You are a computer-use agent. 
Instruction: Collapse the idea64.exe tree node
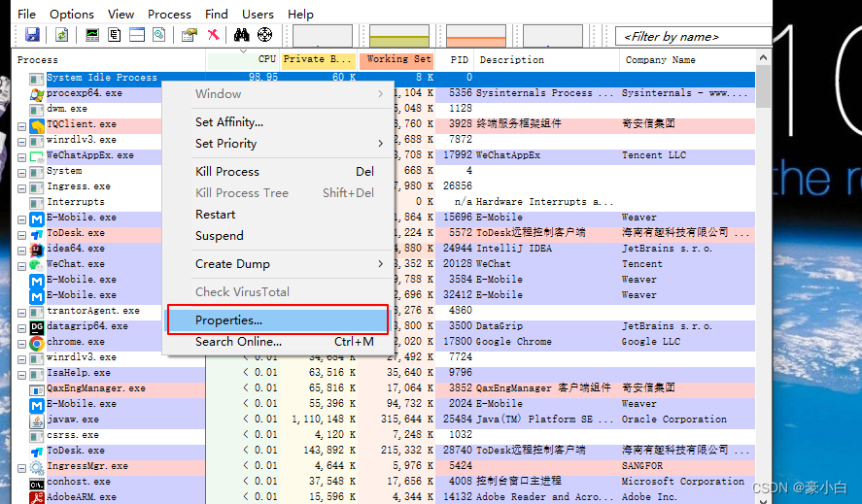coord(21,251)
